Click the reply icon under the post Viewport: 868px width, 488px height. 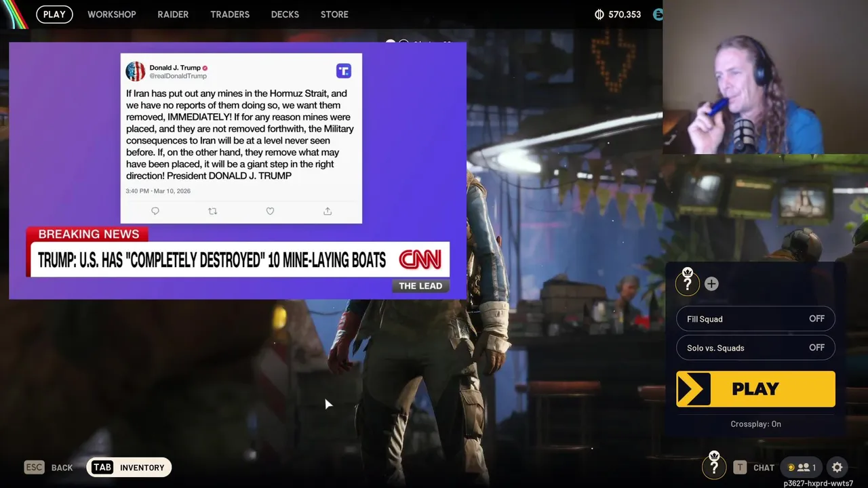click(x=155, y=211)
